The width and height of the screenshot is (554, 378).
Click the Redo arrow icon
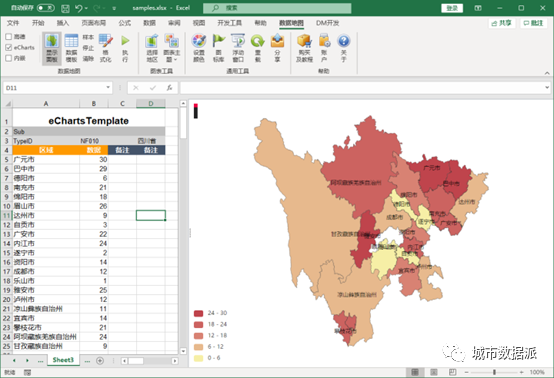click(96, 8)
